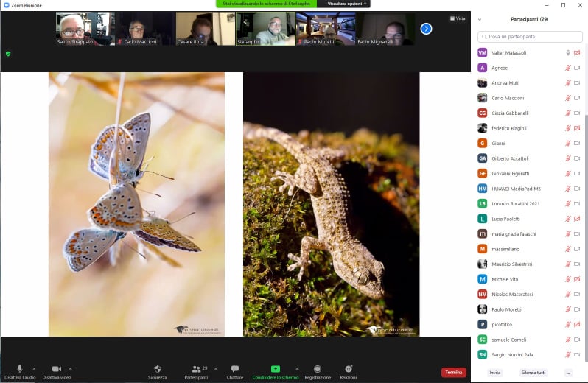Expand audio options arrow beside microphone
The height and width of the screenshot is (383, 588).
point(34,368)
